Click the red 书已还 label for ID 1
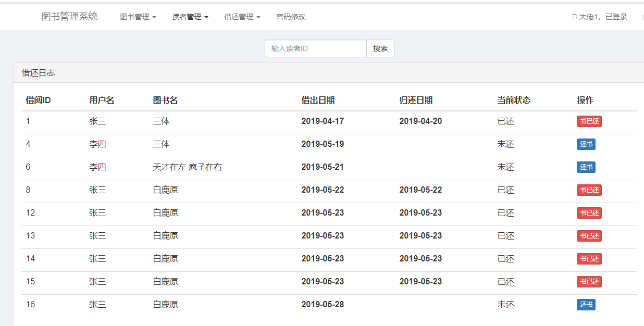The height and width of the screenshot is (326, 644). tap(589, 121)
